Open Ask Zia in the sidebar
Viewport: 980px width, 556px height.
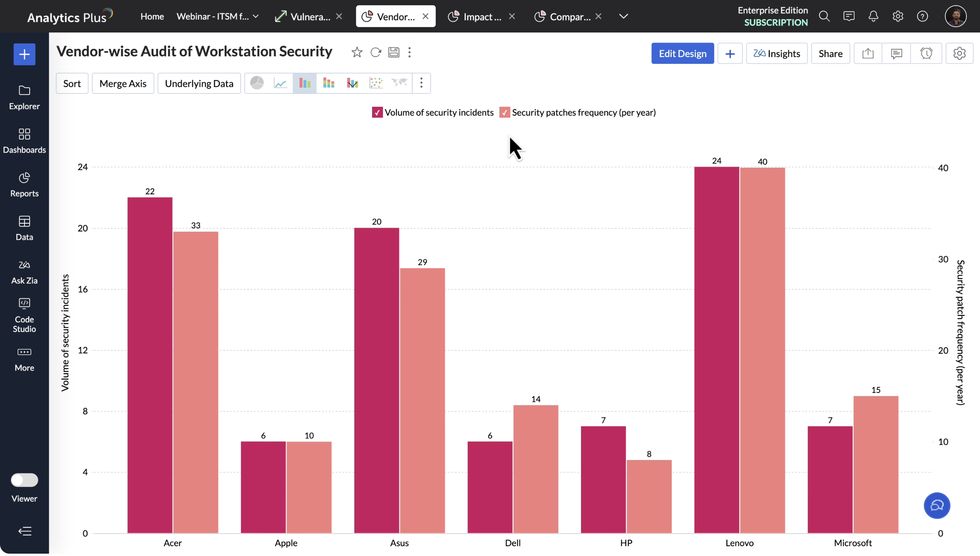tap(24, 273)
